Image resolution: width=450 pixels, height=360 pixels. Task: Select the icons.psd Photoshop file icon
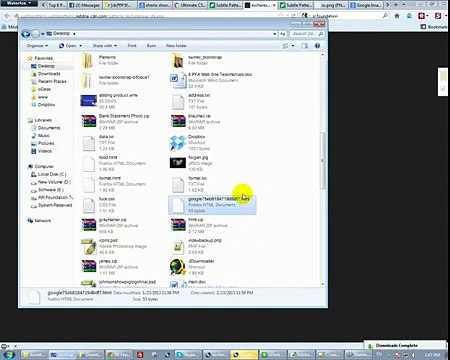click(x=88, y=246)
